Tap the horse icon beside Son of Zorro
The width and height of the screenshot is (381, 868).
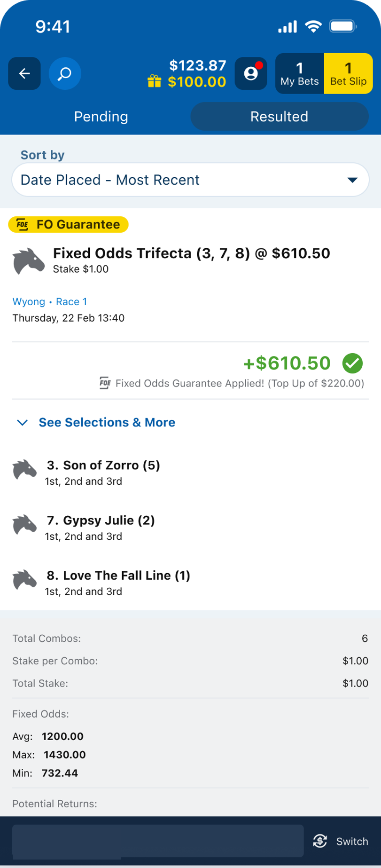click(x=24, y=470)
